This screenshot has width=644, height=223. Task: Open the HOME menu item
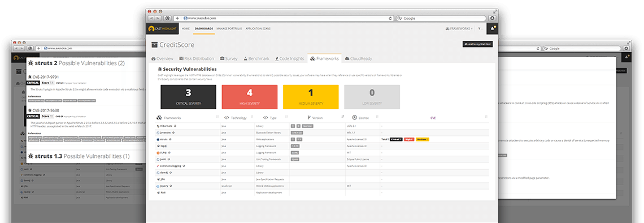tap(186, 28)
